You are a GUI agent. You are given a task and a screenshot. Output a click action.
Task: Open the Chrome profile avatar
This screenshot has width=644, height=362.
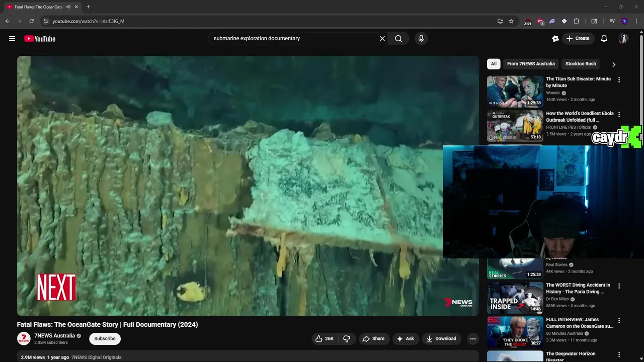coord(624,21)
